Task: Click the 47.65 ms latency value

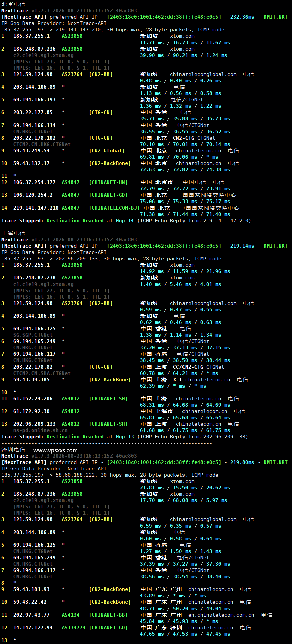Action: click(x=152, y=634)
